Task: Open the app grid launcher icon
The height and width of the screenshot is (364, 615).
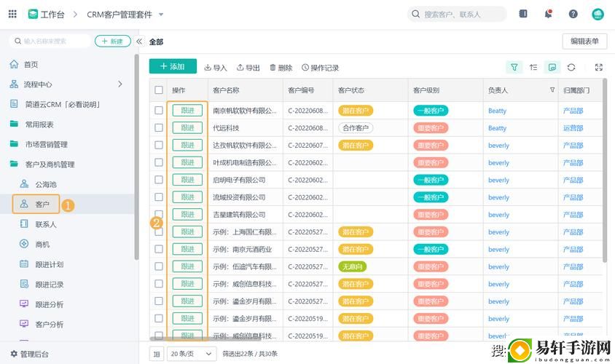Action: click(x=12, y=14)
